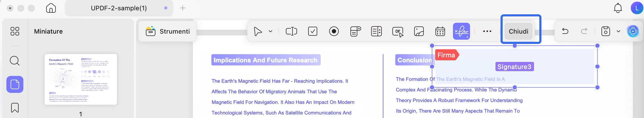Expand the cursor tool dropdown arrow

(x=270, y=31)
